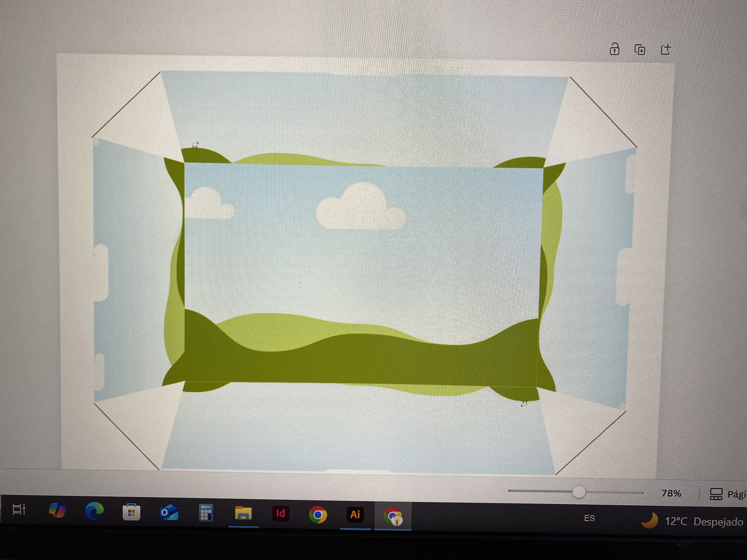Open Task View on the taskbar

point(19,509)
